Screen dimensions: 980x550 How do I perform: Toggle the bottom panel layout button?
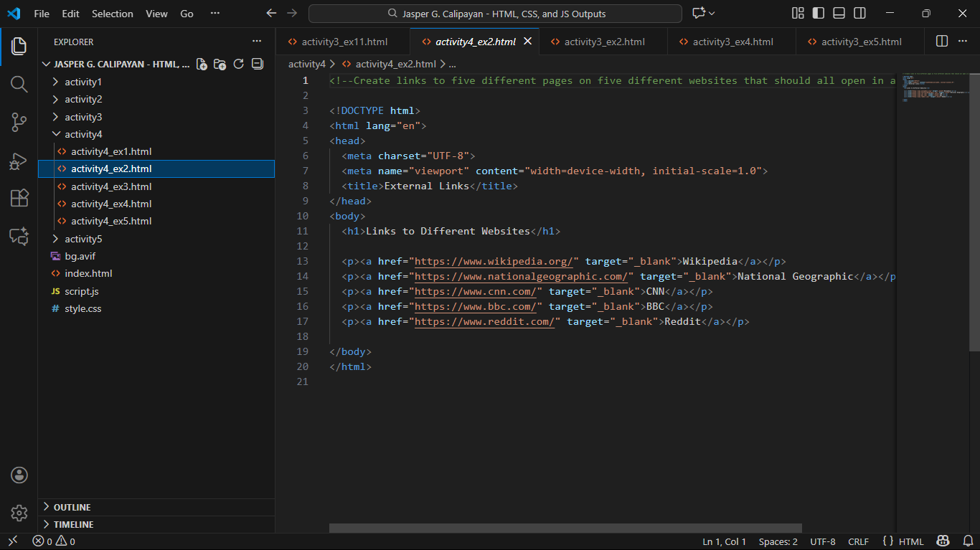coord(839,14)
